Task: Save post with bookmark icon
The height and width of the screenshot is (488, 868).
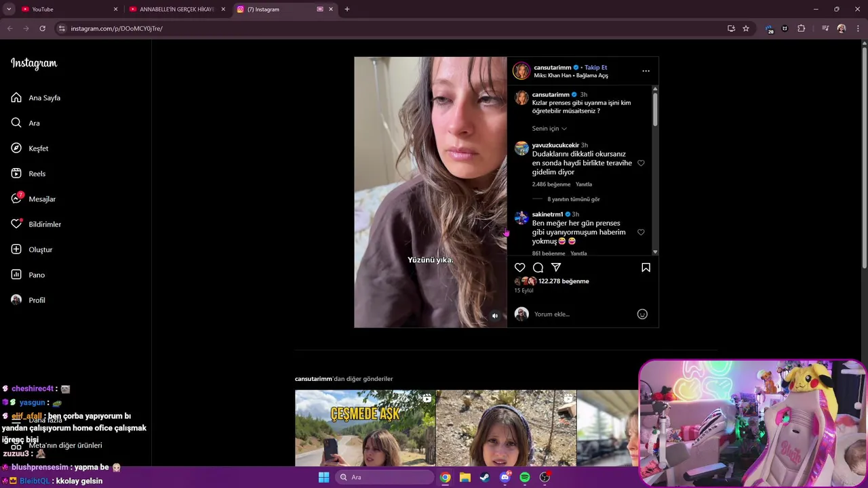Action: (646, 268)
